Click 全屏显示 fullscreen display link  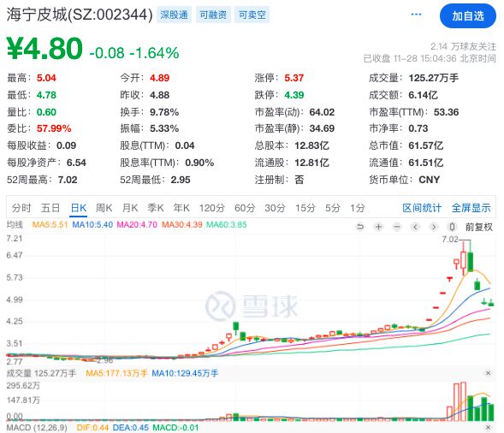[x=471, y=208]
